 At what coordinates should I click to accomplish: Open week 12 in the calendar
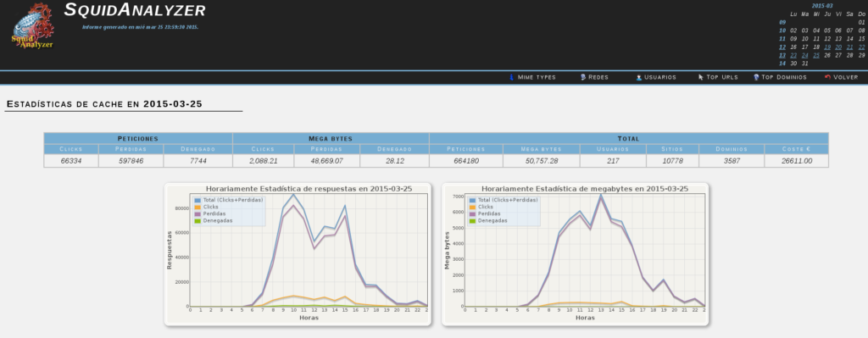[x=782, y=47]
